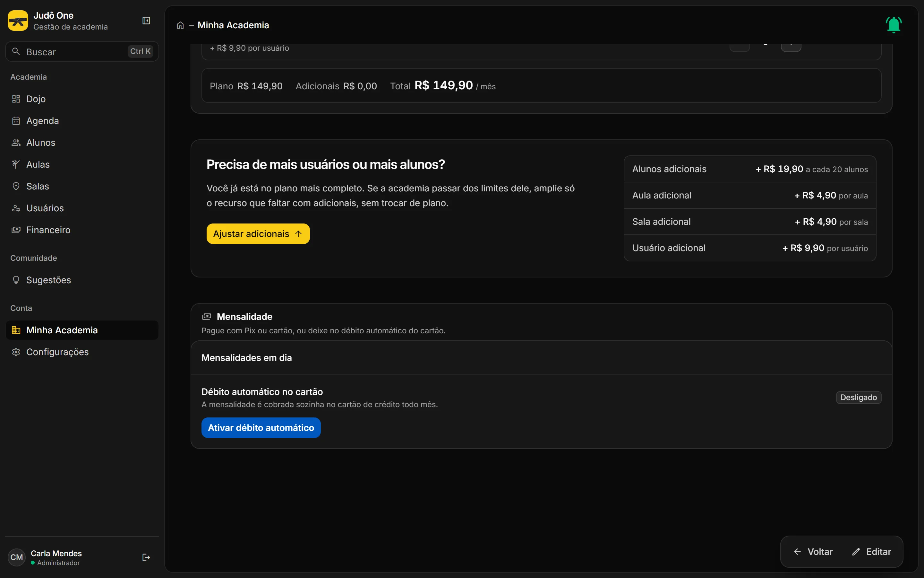The image size is (924, 578).
Task: Click the Voltar button
Action: coord(813,552)
